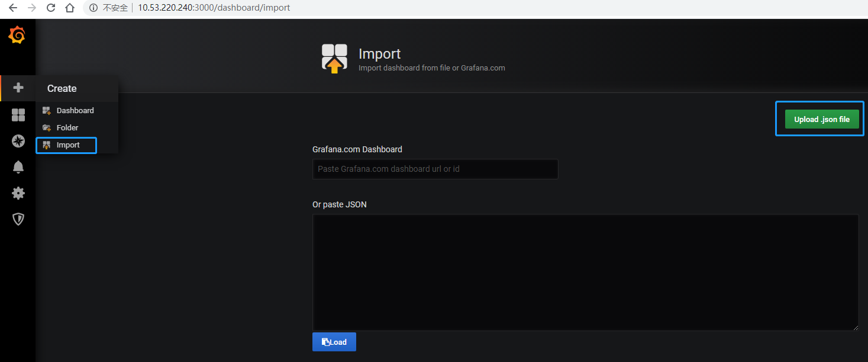868x362 pixels.
Task: Click the Import page title
Action: (x=380, y=54)
